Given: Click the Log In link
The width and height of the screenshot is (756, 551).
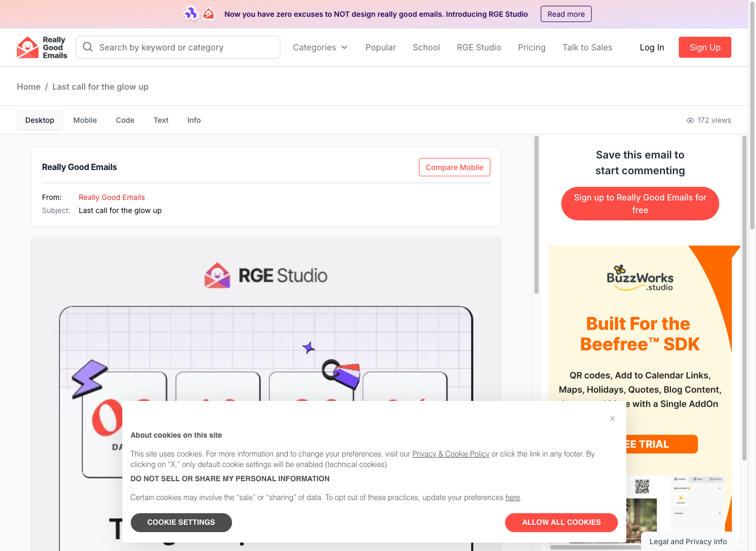Looking at the screenshot, I should pos(652,47).
